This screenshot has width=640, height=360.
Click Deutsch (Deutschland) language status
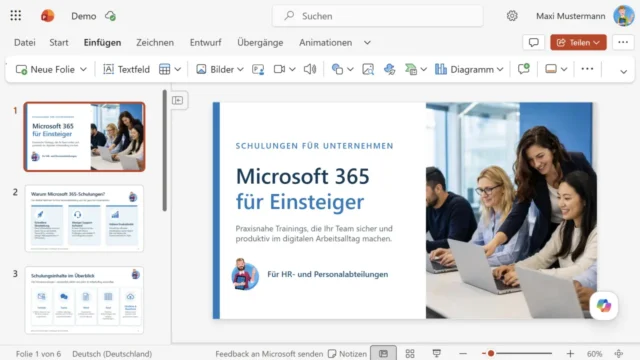coord(112,354)
